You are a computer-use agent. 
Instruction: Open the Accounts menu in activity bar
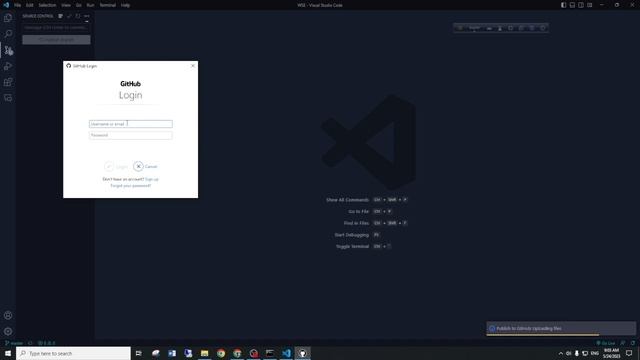tap(8, 316)
